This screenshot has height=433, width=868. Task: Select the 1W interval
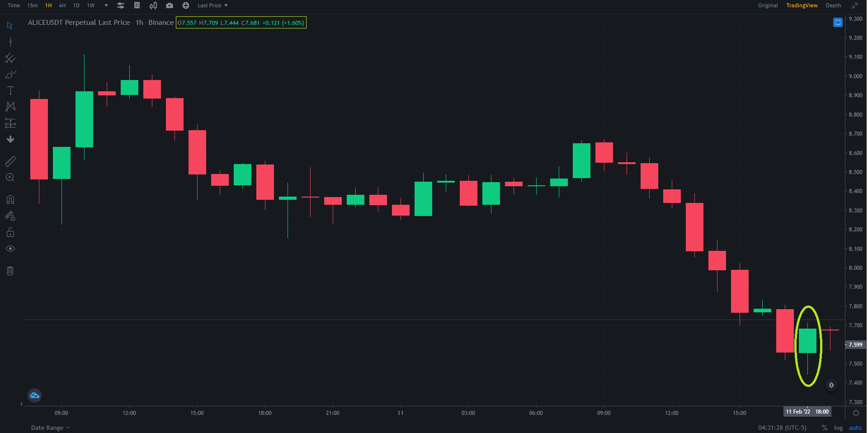91,5
